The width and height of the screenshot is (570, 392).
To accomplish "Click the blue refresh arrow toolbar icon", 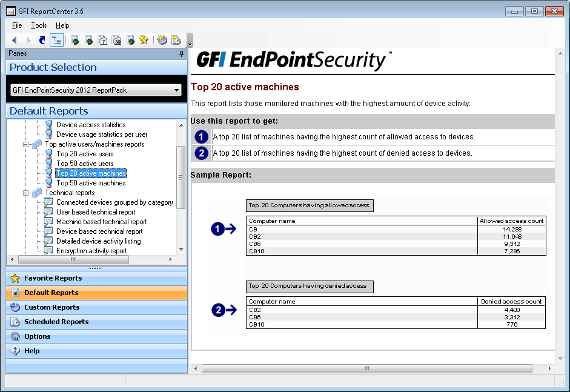I will pyautogui.click(x=42, y=40).
